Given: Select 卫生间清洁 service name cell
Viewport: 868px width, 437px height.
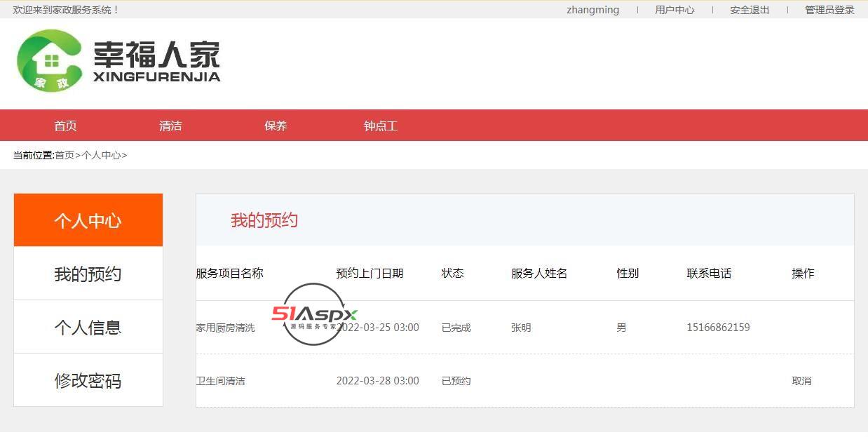Looking at the screenshot, I should click(221, 381).
